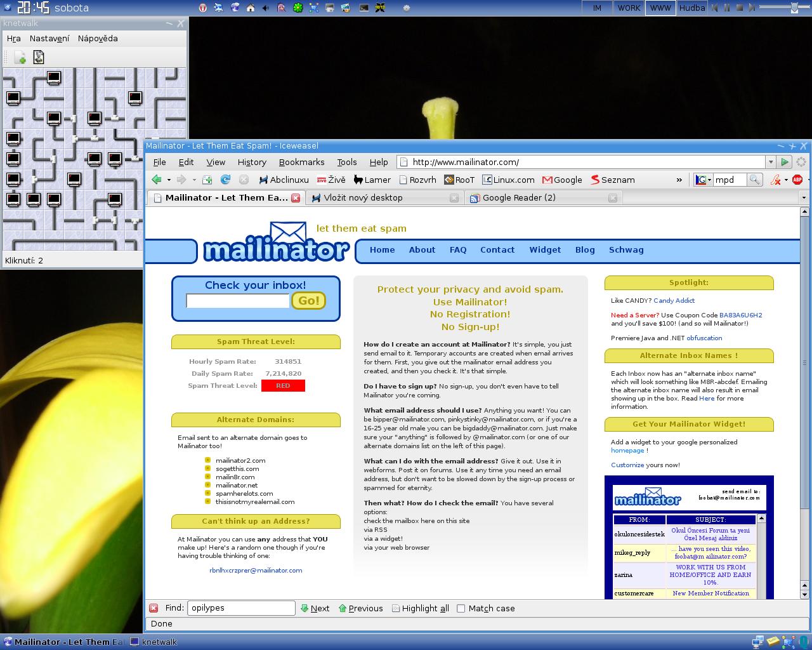Click the obfuscation link in Spotlight
Screen dimensions: 812x650
tap(704, 338)
